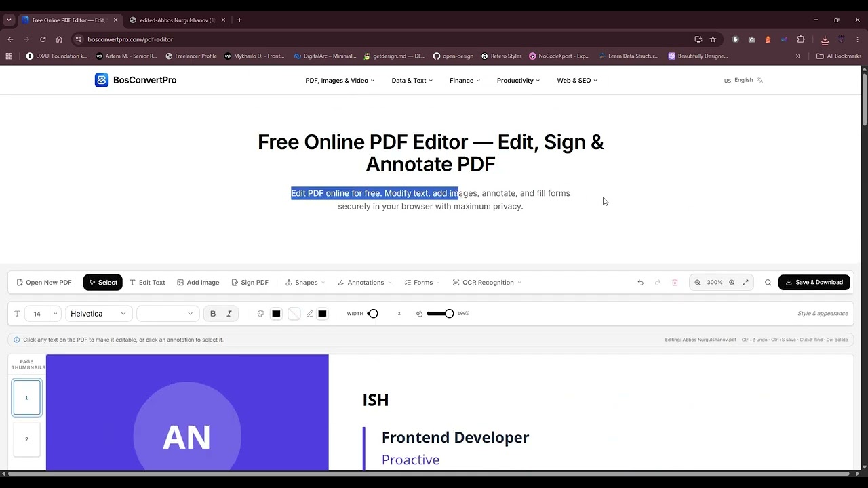The width and height of the screenshot is (868, 488).
Task: Expand the Forms dropdown
Action: coord(422,283)
